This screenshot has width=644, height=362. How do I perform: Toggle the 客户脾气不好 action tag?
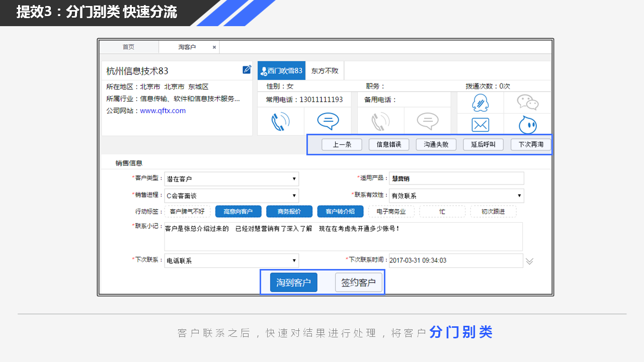pos(187,212)
